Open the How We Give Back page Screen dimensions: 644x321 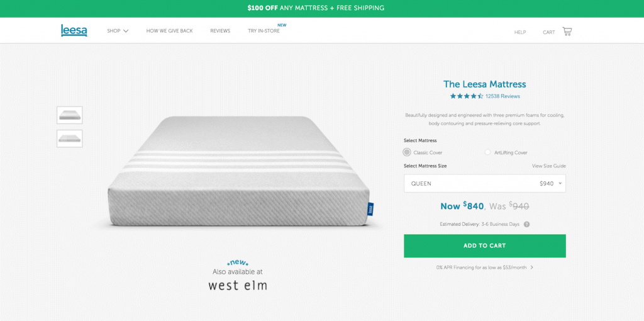tap(169, 31)
